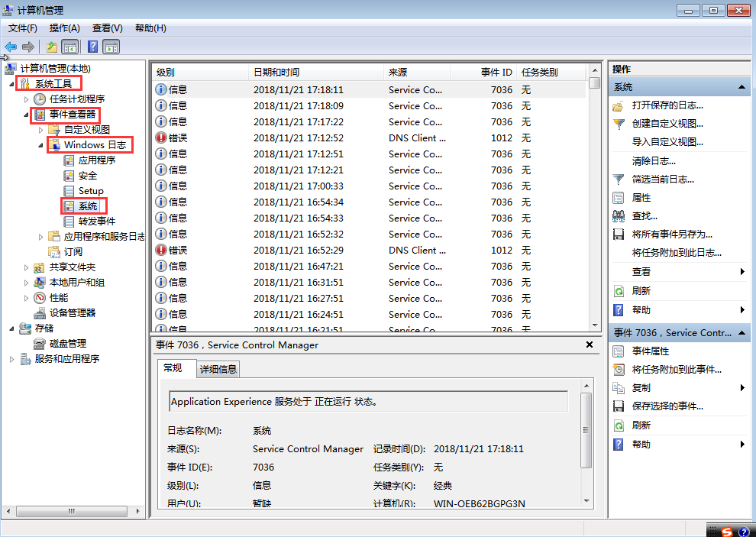Click the 查找 binoculars icon

point(618,216)
